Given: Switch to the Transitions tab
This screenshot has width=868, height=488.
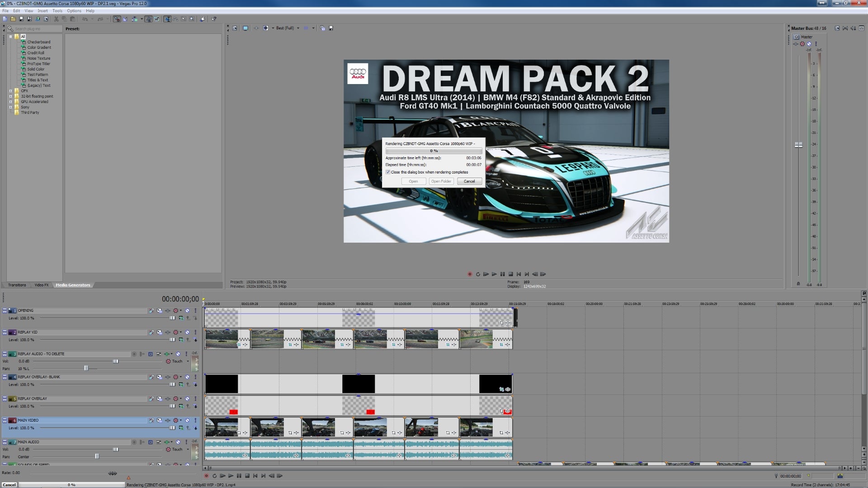Looking at the screenshot, I should (17, 285).
